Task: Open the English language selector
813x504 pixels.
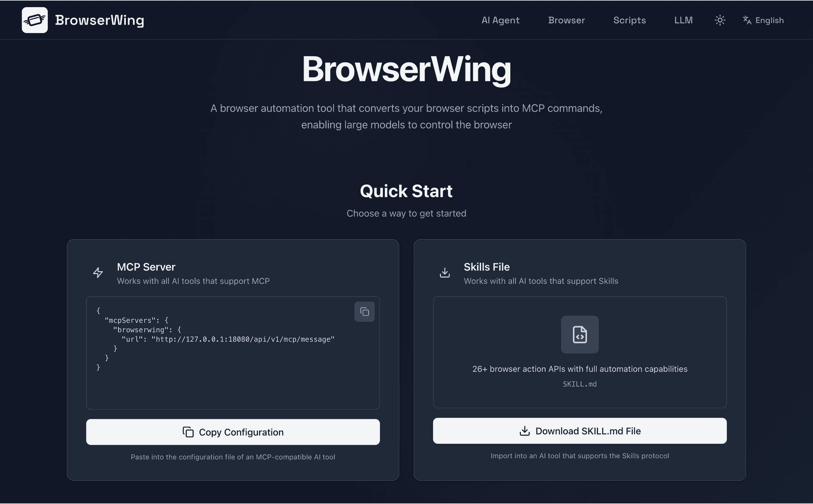Action: (763, 20)
